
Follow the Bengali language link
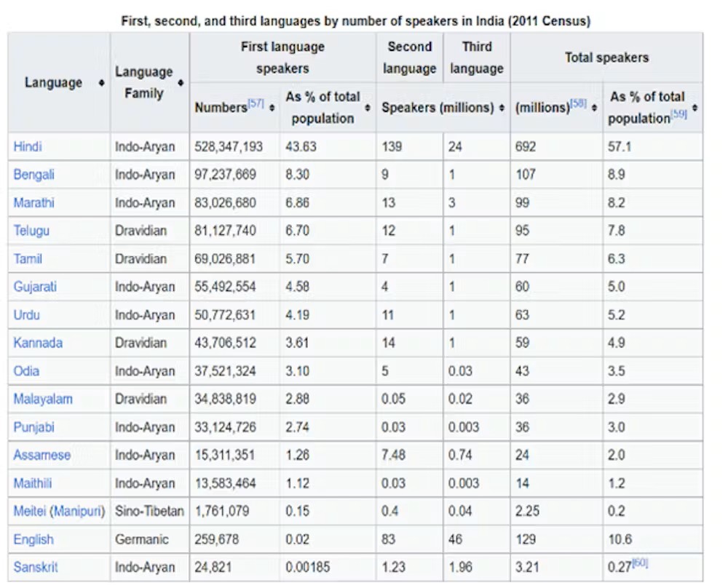click(x=33, y=175)
